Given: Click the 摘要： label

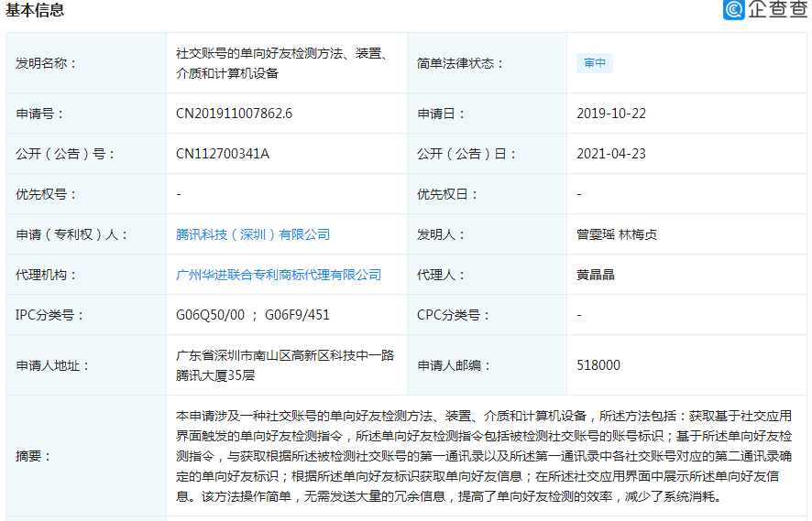Looking at the screenshot, I should click(x=34, y=456).
